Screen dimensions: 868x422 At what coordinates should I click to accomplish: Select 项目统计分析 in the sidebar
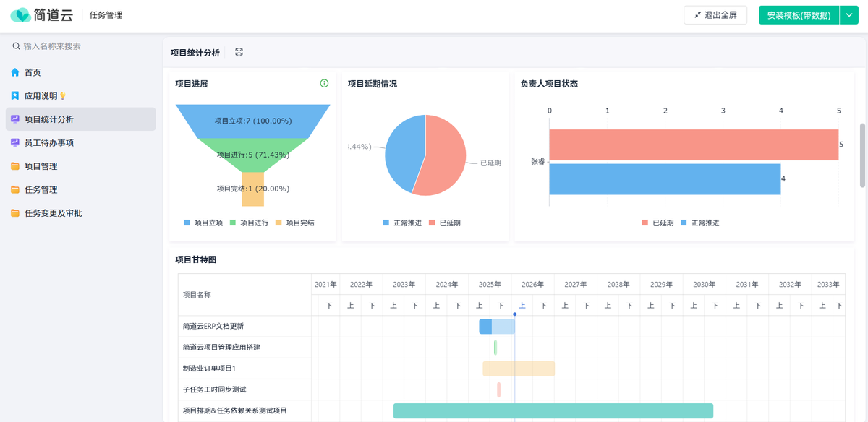click(x=81, y=119)
